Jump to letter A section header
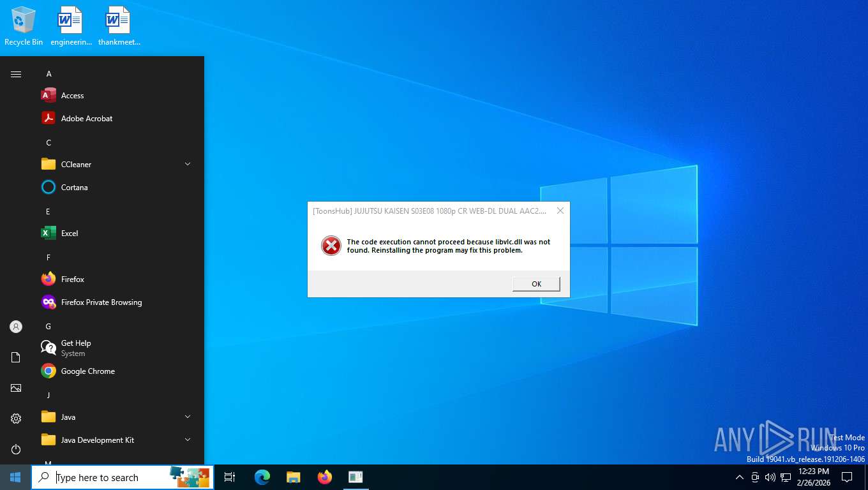This screenshot has height=490, width=868. (49, 74)
